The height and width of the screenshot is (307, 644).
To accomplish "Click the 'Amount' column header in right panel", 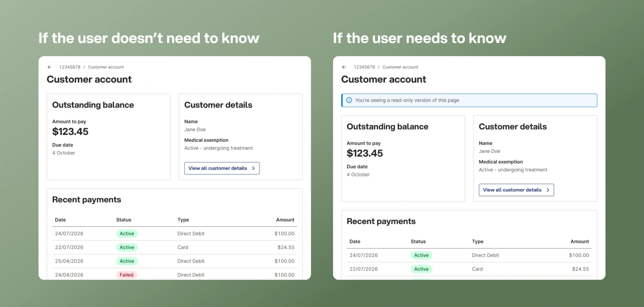I will tap(580, 242).
